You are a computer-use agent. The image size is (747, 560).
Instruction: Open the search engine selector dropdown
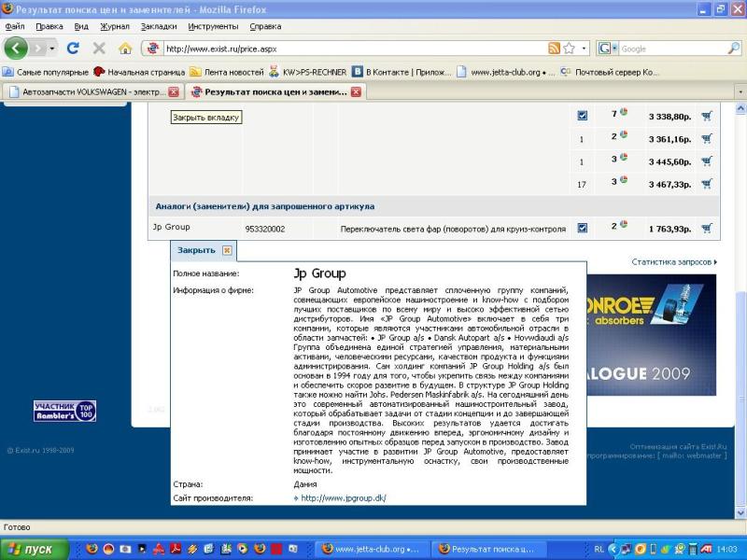click(614, 49)
